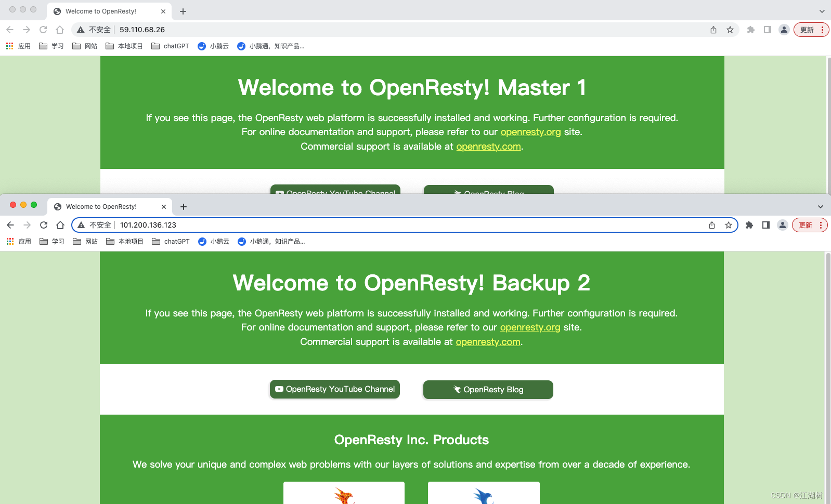Viewport: 831px width, 504px height.
Task: Click vertical scrollbar of Master 1 page
Action: pos(829,125)
